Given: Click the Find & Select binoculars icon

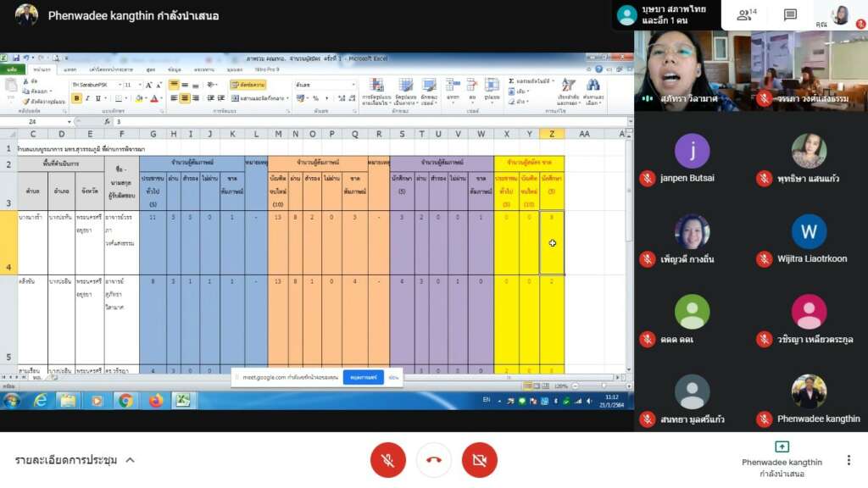Looking at the screenshot, I should [x=593, y=91].
